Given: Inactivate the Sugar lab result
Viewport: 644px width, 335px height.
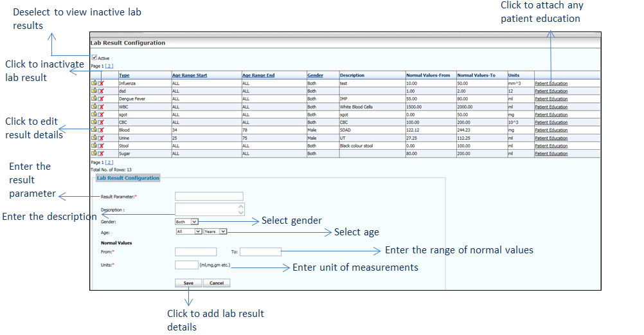Looking at the screenshot, I should click(x=101, y=154).
